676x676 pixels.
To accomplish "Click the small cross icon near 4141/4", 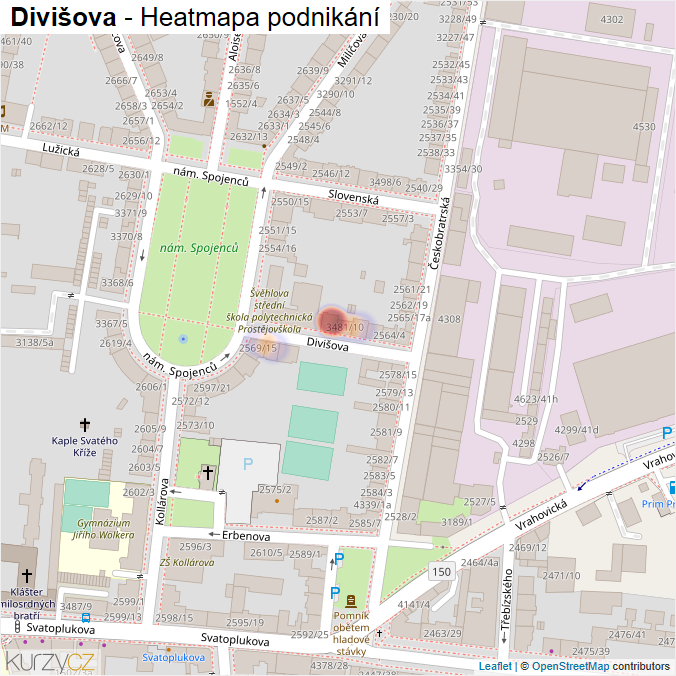I will tap(379, 633).
